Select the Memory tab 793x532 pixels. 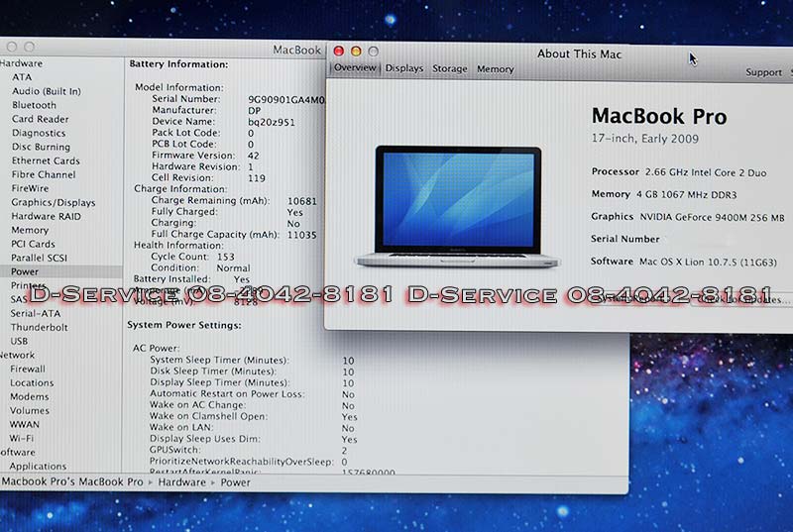point(495,69)
